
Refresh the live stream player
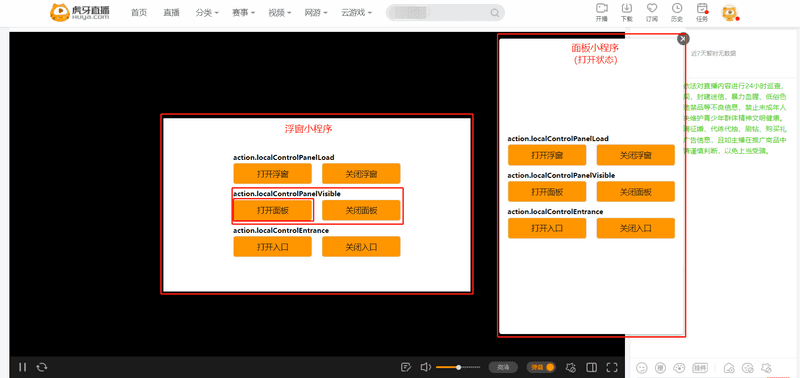click(42, 367)
